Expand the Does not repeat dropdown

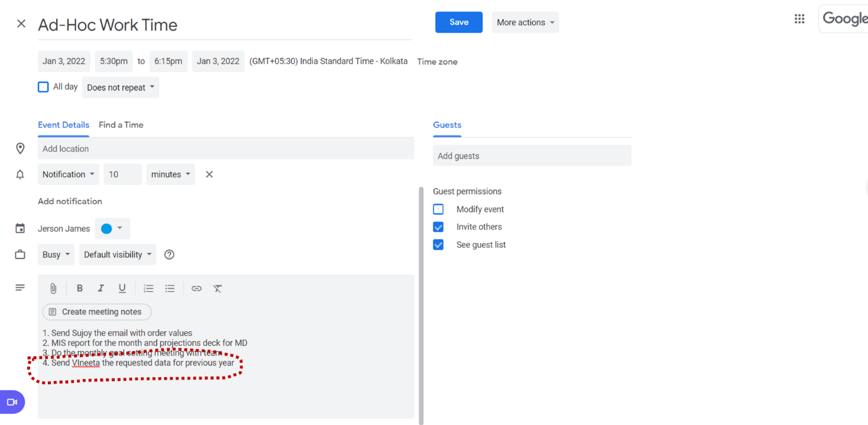coord(121,87)
